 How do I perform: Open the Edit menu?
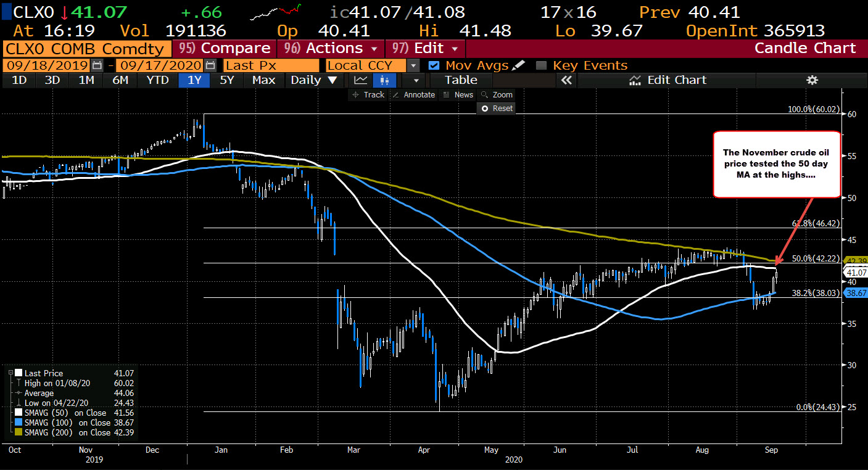426,48
